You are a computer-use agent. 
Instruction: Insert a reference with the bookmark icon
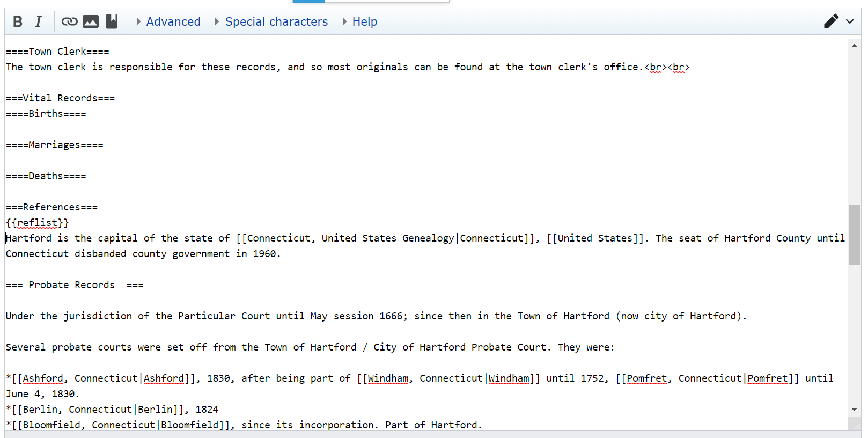click(111, 21)
